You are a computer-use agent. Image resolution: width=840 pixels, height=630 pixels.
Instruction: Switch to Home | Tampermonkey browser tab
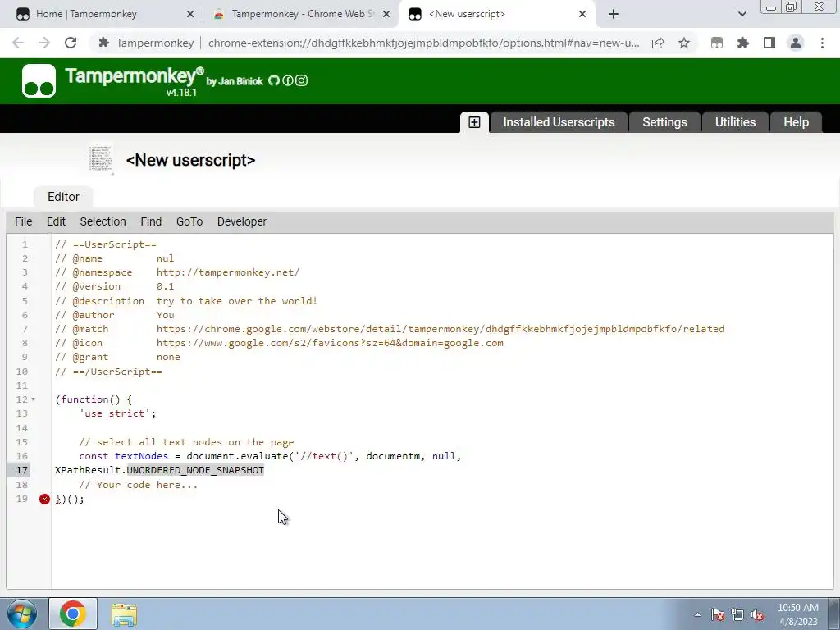point(101,14)
